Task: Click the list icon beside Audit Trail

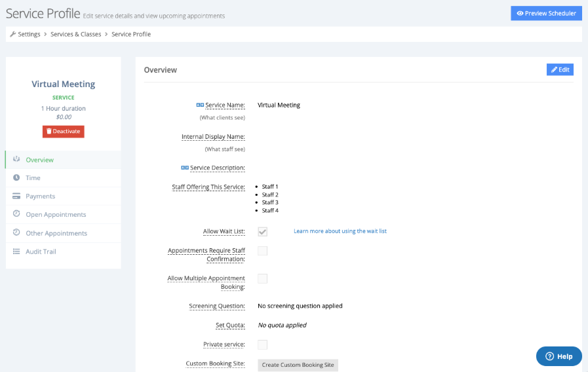Action: point(16,251)
